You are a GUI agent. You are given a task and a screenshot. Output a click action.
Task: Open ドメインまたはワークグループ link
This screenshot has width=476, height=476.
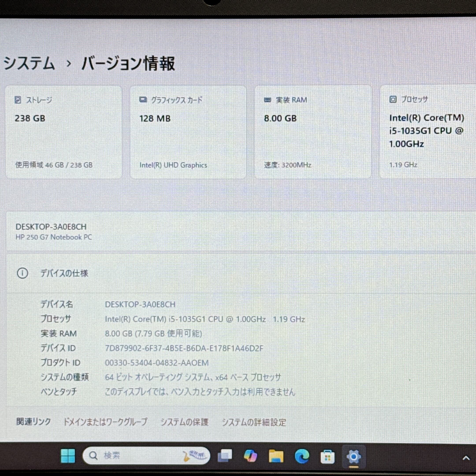(106, 422)
